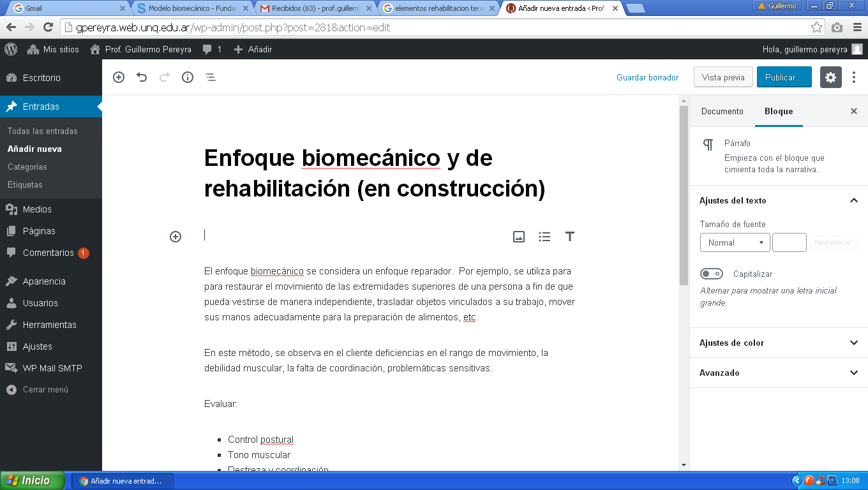Insert a heading block via T icon
Image resolution: width=868 pixels, height=490 pixels.
[570, 237]
